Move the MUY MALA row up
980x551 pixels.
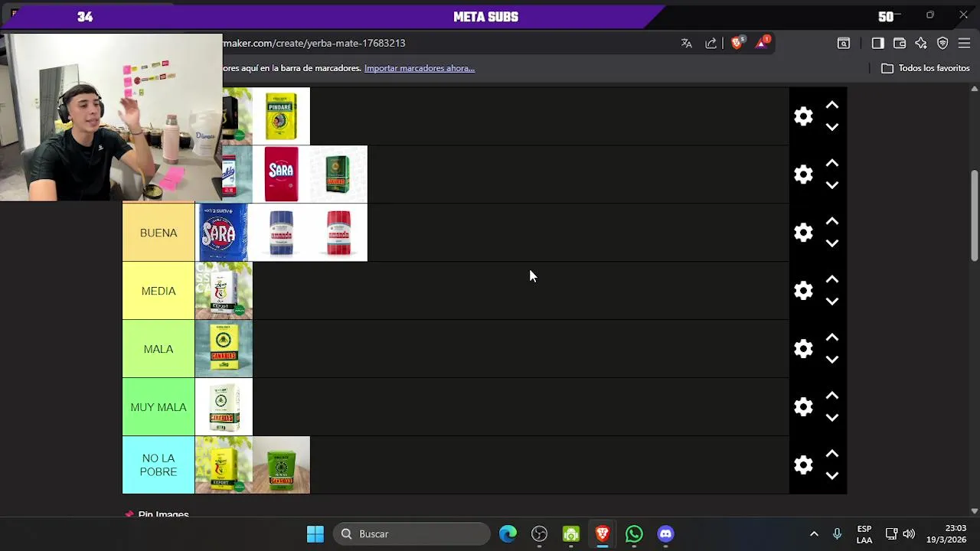tap(832, 396)
